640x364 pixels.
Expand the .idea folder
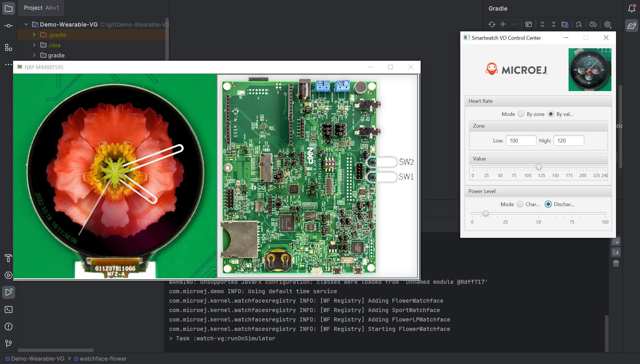click(x=34, y=45)
